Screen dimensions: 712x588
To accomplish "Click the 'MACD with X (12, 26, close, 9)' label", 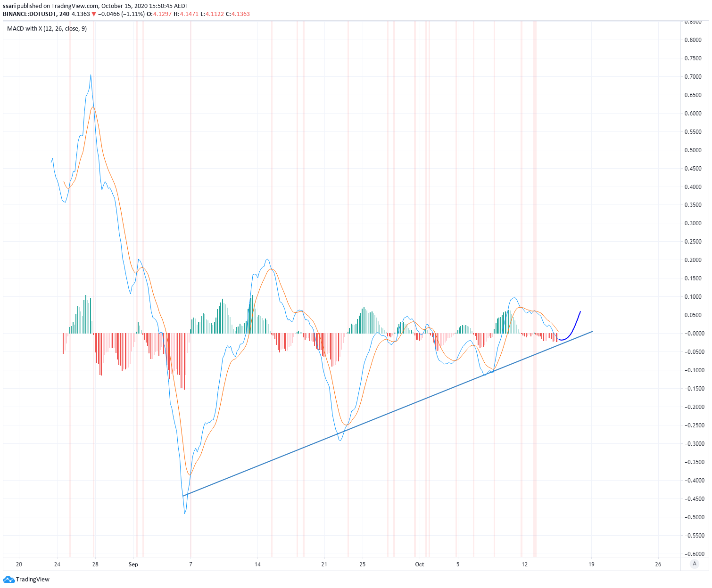I will [47, 29].
